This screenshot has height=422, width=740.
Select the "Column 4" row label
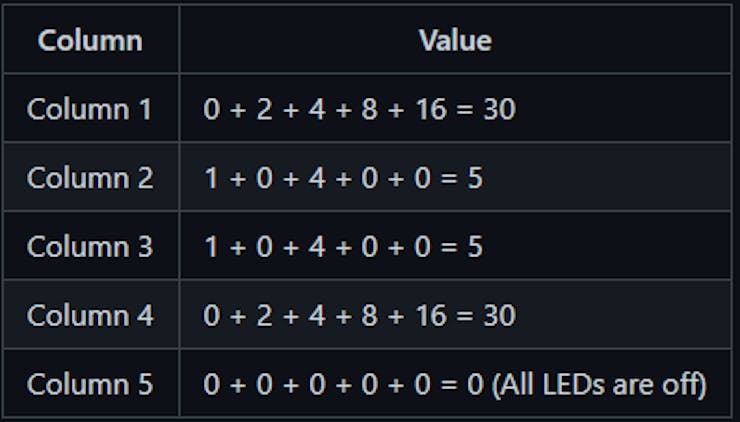point(90,316)
